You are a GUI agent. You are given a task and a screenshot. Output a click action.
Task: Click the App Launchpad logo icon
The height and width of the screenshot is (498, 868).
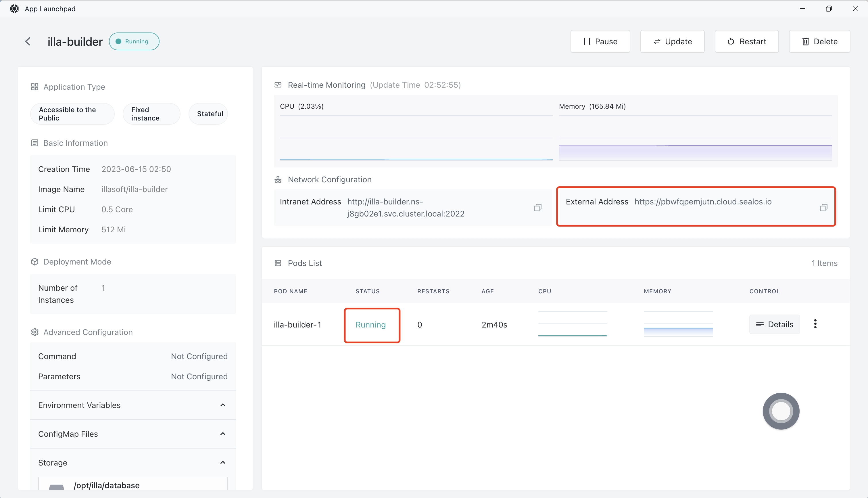14,9
